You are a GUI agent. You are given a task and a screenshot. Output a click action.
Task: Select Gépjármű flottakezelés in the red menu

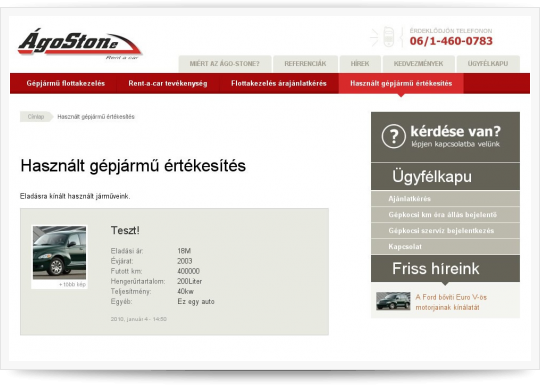click(66, 83)
